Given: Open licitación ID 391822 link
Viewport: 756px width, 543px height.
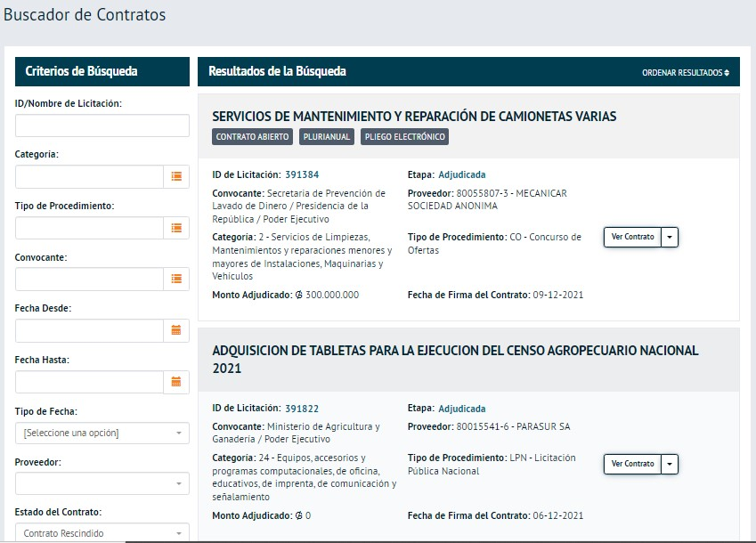Looking at the screenshot, I should (302, 409).
